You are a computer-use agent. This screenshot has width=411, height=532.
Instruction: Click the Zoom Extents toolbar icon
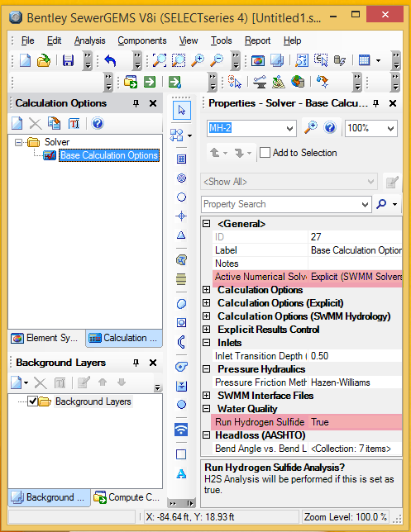160,60
